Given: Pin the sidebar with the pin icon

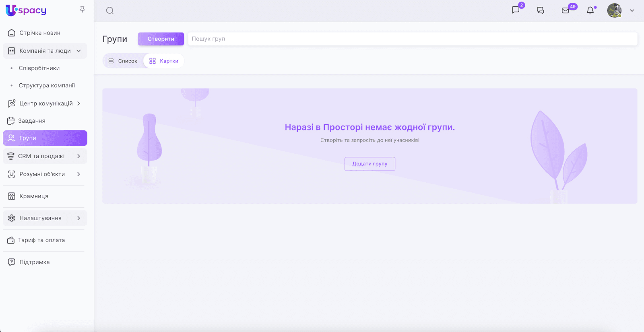Looking at the screenshot, I should [83, 9].
